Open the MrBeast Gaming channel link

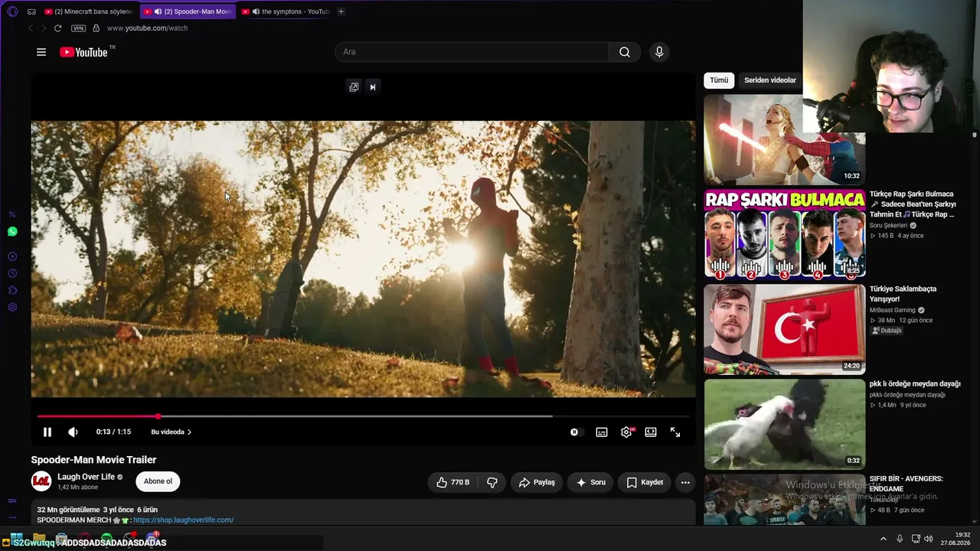click(x=893, y=310)
